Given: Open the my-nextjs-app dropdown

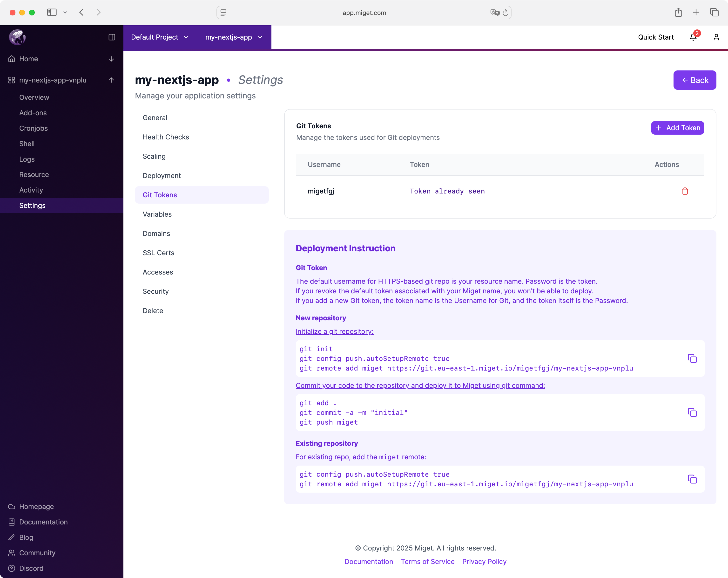Looking at the screenshot, I should (234, 37).
